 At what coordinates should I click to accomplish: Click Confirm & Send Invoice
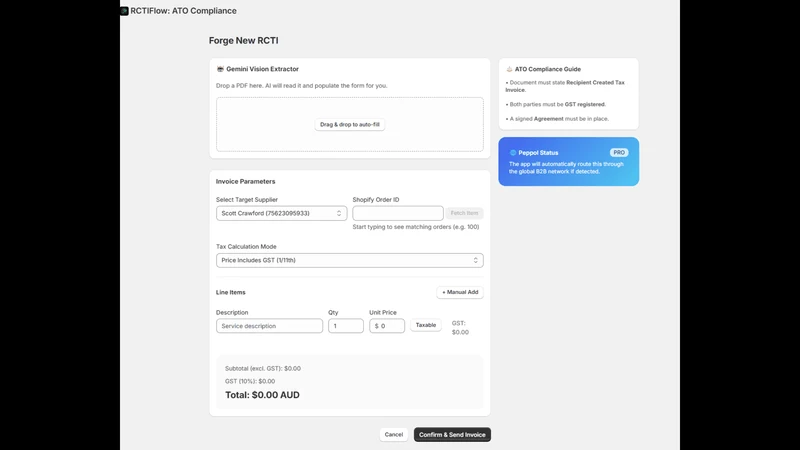click(x=452, y=435)
